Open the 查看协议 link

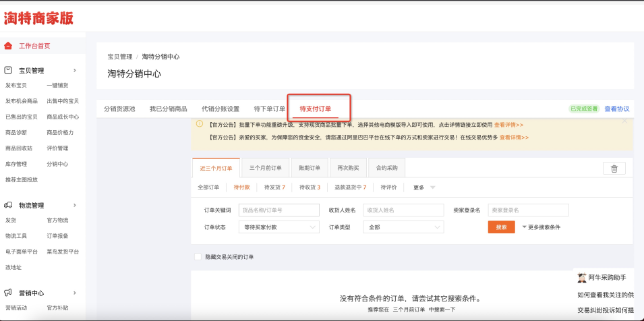coord(617,109)
